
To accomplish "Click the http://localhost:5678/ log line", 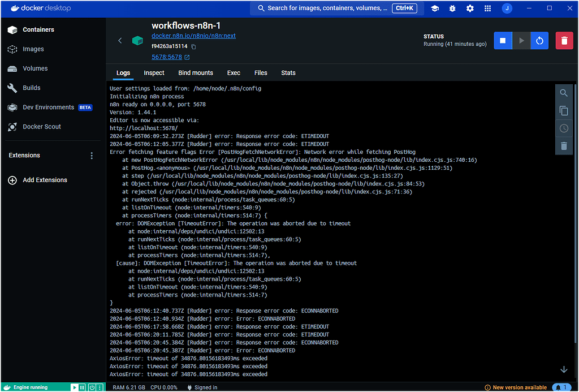I will 144,128.
